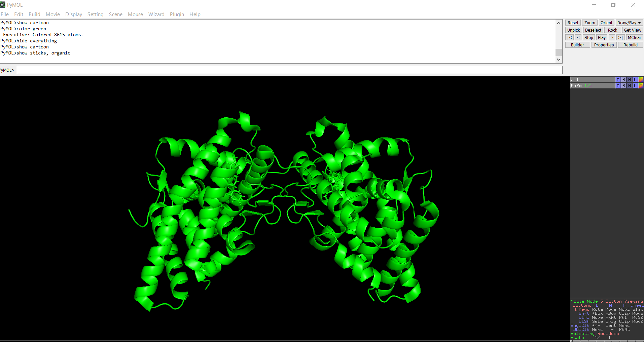This screenshot has width=644, height=342.
Task: Open the Help menu
Action: (195, 14)
